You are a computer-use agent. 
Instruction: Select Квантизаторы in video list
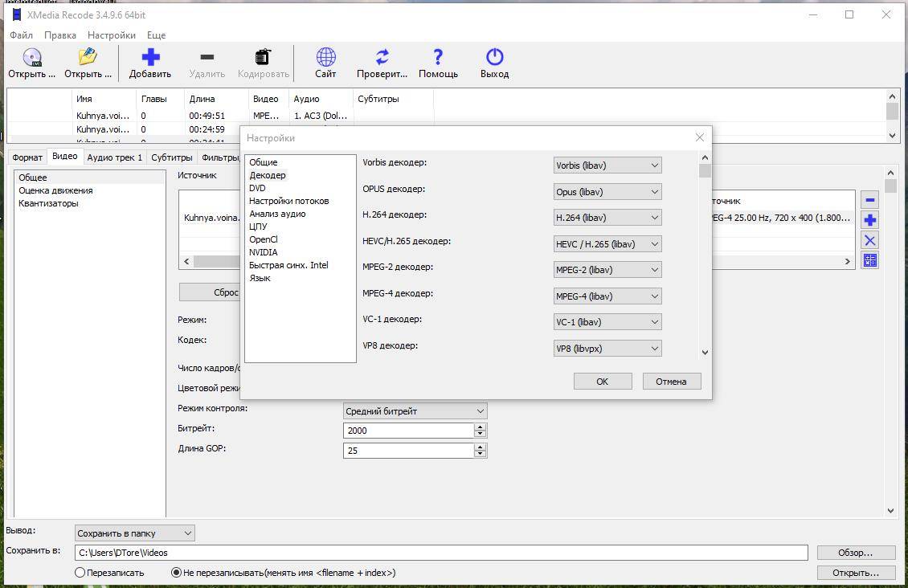(49, 203)
